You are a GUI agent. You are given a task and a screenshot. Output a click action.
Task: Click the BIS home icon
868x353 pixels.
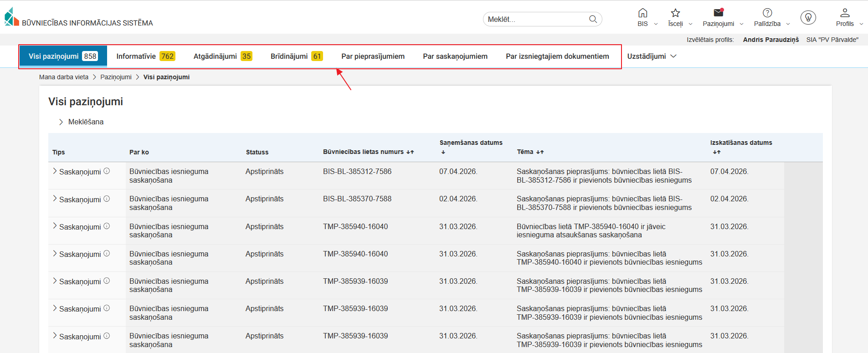tap(642, 13)
